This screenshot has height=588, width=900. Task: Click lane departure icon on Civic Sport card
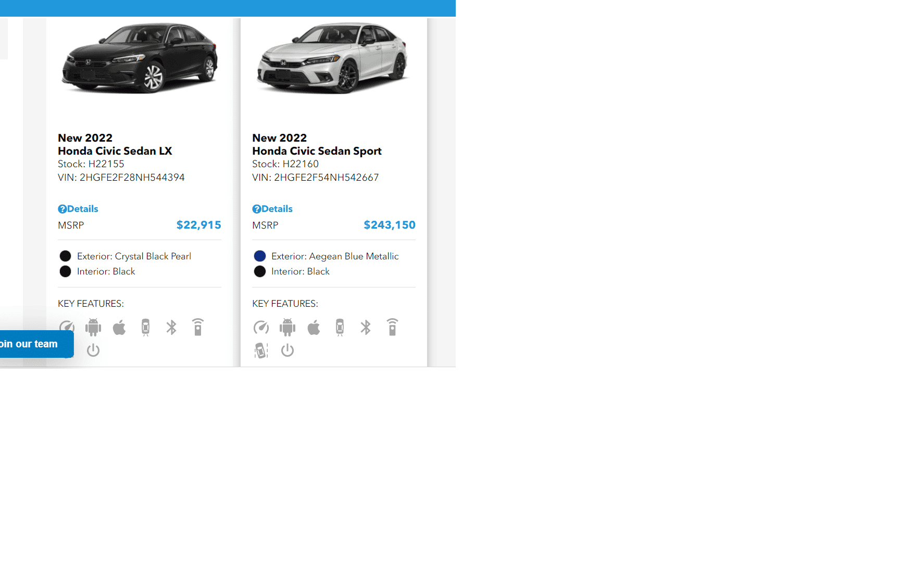pos(261,351)
